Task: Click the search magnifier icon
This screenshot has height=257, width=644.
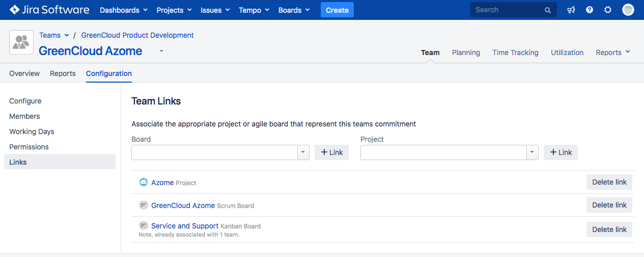Action: click(548, 10)
